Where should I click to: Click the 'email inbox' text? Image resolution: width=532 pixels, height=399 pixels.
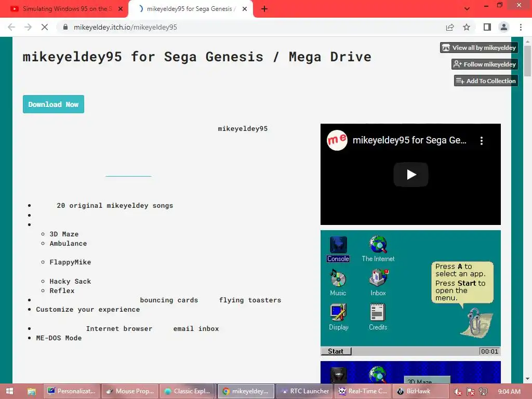(x=196, y=328)
